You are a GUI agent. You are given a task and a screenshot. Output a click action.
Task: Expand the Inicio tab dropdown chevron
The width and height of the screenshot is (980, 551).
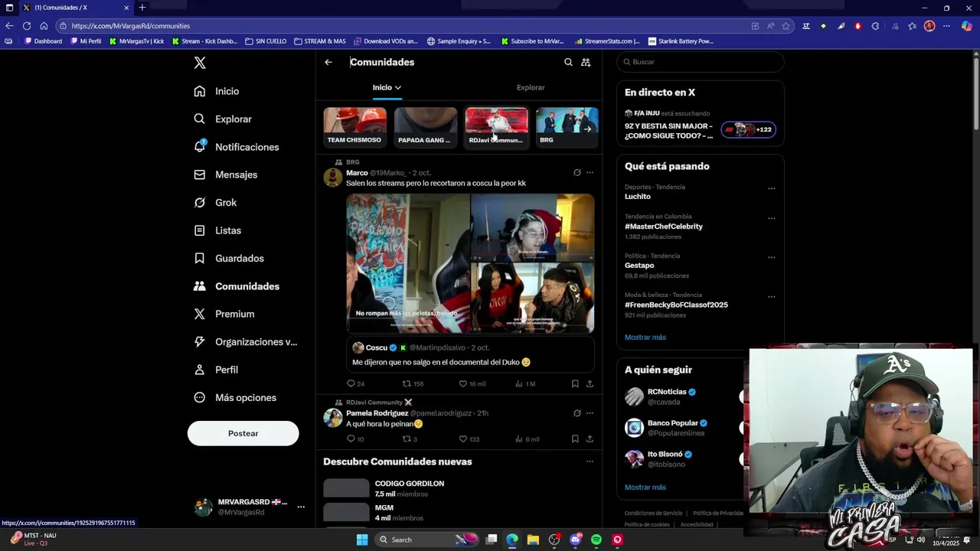pos(398,87)
